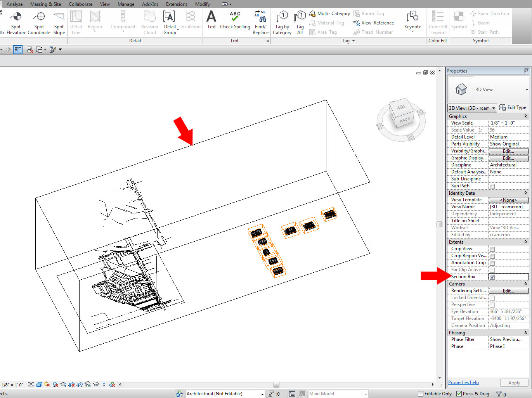Open the Analyze ribbon tab
Screen dimensions: 532x398
point(15,4)
